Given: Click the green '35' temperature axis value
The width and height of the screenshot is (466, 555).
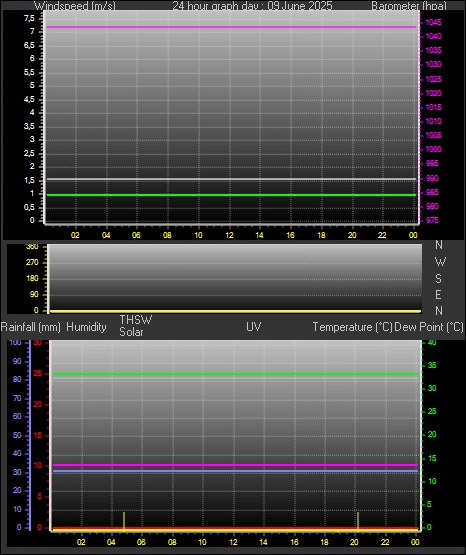Looking at the screenshot, I should pos(432,365).
